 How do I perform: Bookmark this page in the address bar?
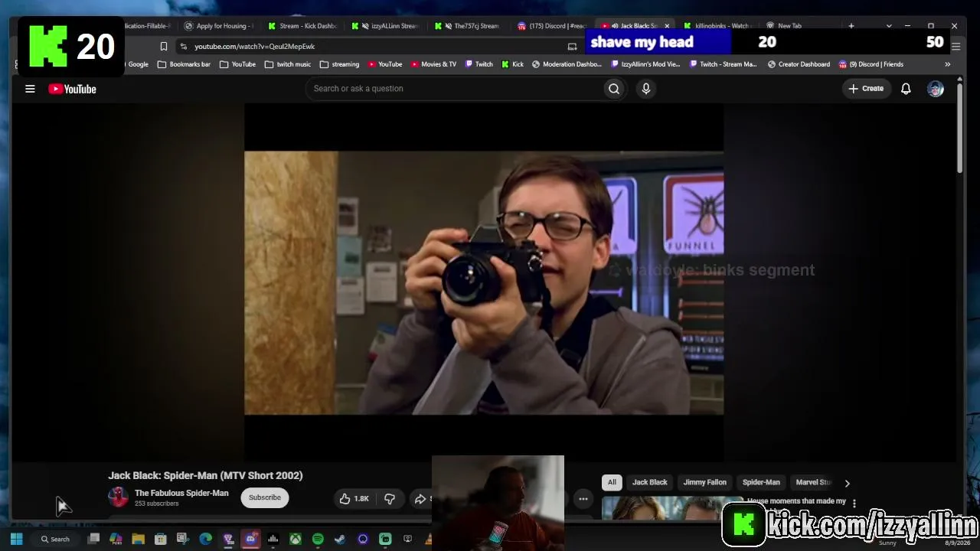coord(163,47)
